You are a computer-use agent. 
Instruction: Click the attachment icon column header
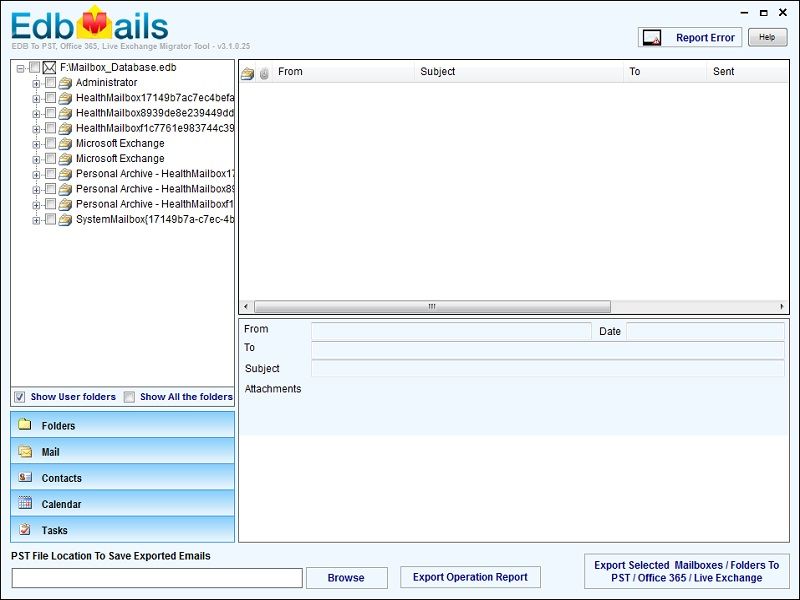click(x=264, y=73)
